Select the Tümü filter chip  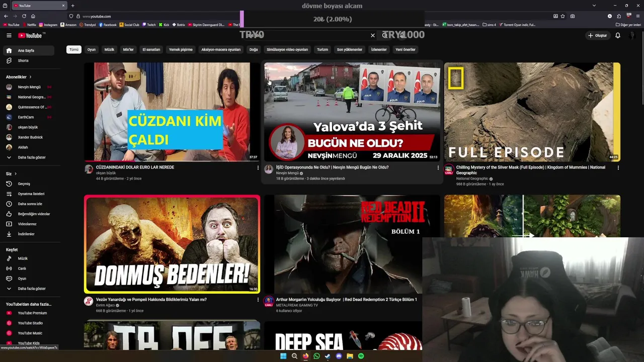tap(74, 49)
